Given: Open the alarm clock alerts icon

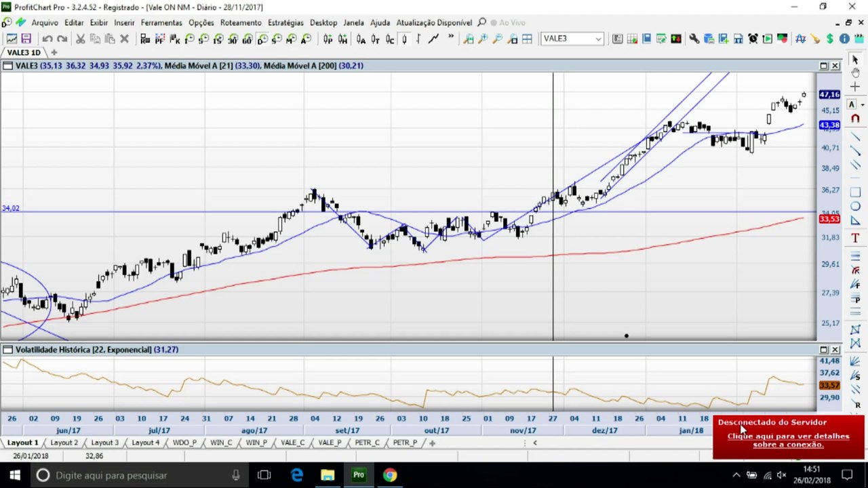Looking at the screenshot, I should 753,39.
